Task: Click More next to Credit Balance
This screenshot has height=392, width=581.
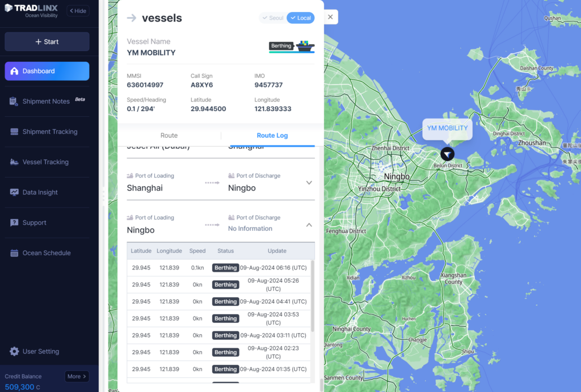Action: [77, 377]
